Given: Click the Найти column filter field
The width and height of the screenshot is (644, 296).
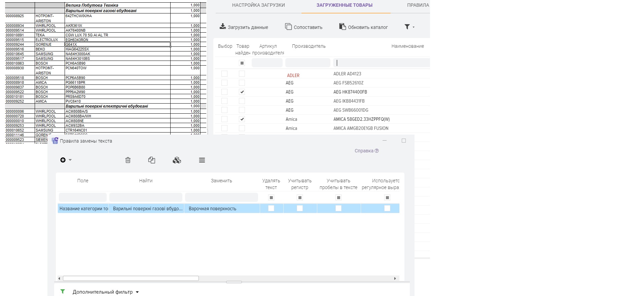Looking at the screenshot, I should pos(146,197).
